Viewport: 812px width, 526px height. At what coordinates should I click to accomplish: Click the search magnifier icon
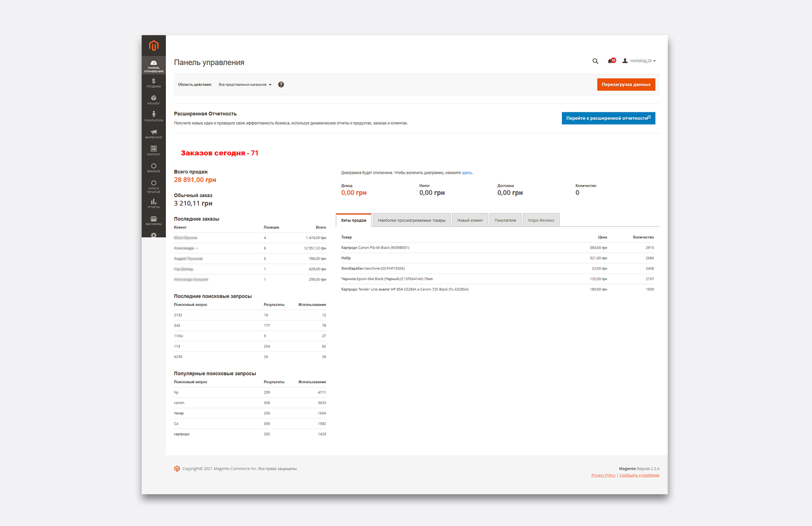click(595, 61)
